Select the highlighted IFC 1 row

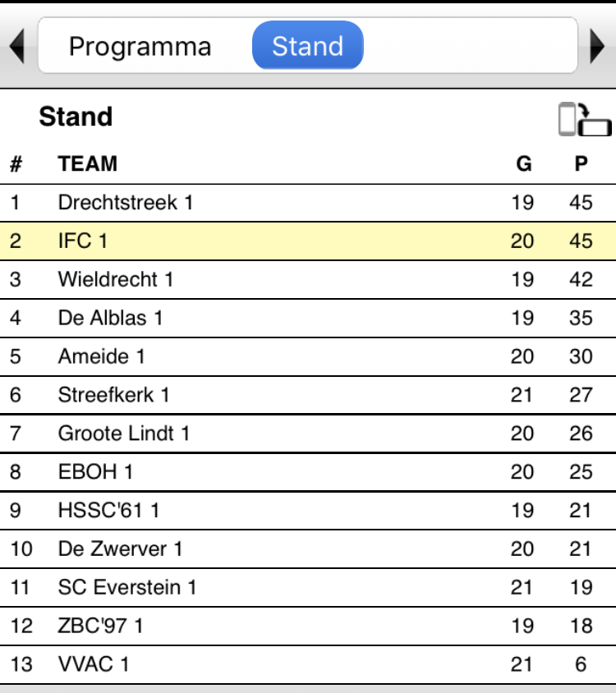[x=308, y=241]
